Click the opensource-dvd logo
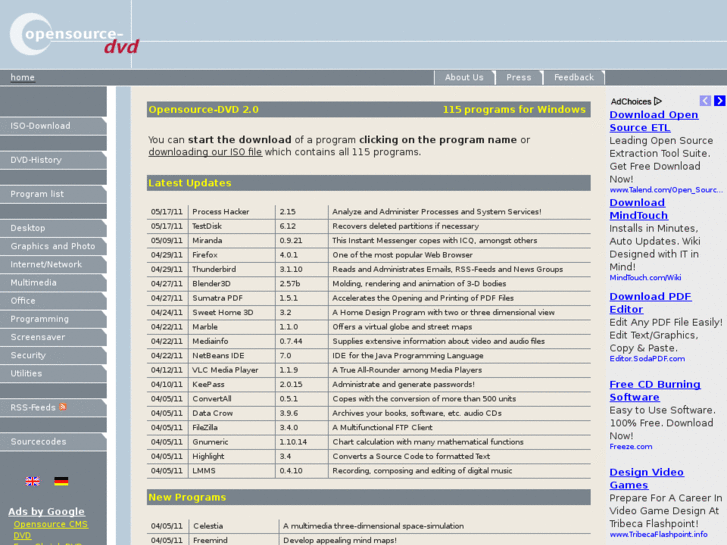This screenshot has width=727, height=545. 74,35
